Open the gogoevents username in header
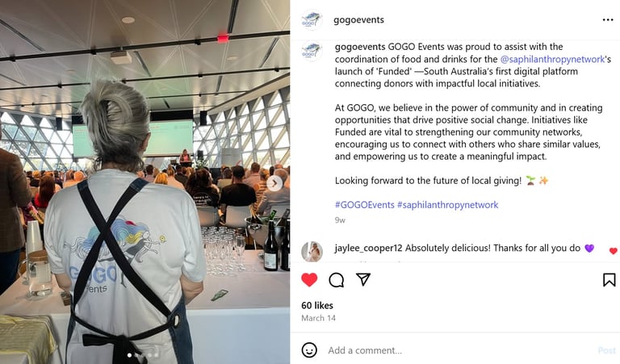This screenshot has height=364, width=620. point(358,19)
